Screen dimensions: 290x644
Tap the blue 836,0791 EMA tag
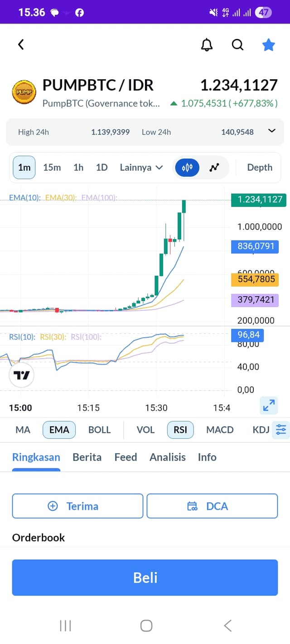tap(255, 247)
